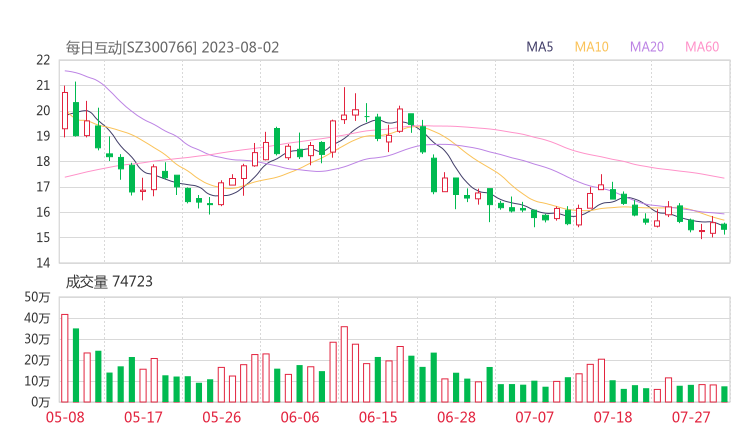
Task: Click the price axis label 19
Action: [x=43, y=136]
